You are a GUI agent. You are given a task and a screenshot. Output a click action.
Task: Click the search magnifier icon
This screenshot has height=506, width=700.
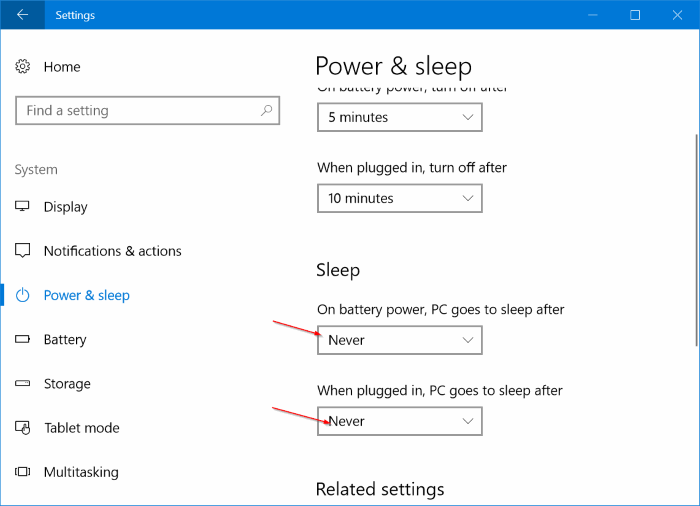tap(266, 111)
